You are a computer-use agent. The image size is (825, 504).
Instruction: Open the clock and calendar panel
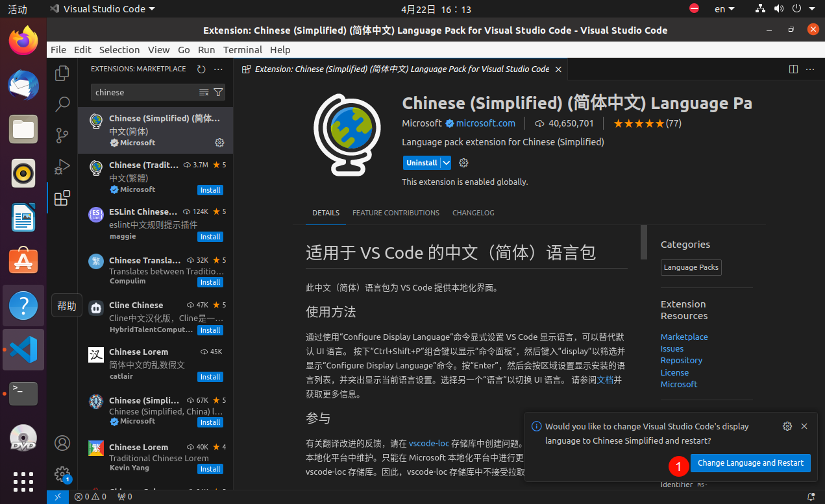[x=436, y=9]
